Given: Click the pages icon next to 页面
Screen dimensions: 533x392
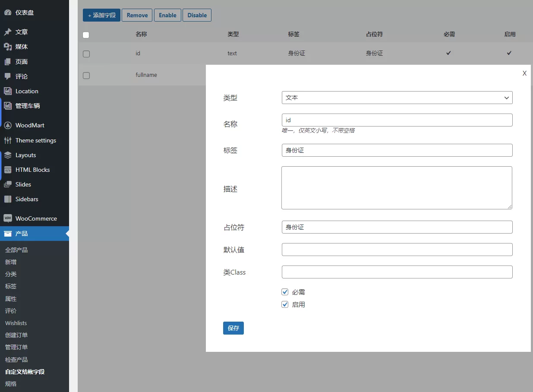Looking at the screenshot, I should tap(7, 62).
